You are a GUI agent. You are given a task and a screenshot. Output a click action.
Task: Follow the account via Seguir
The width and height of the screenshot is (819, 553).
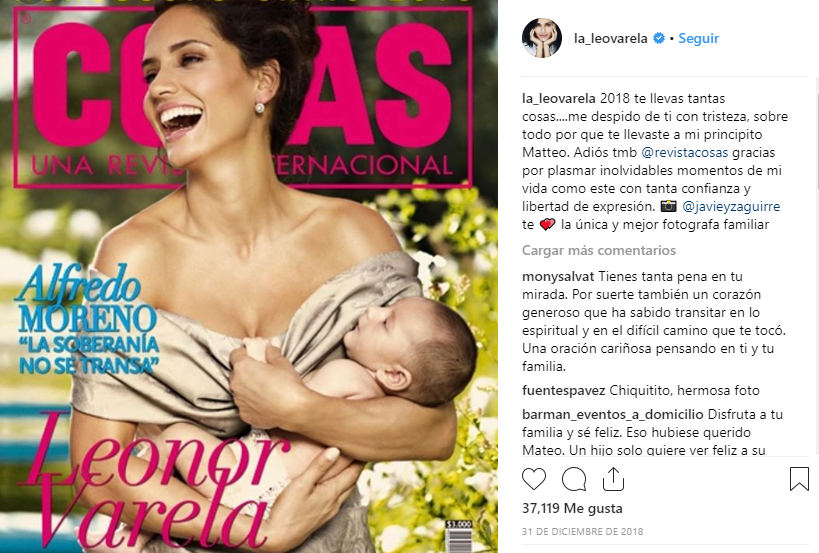point(698,38)
